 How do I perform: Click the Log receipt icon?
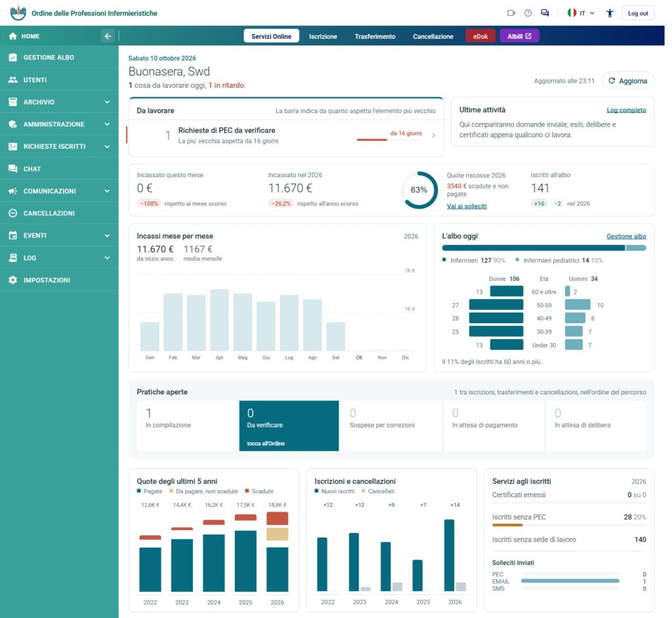[13, 257]
